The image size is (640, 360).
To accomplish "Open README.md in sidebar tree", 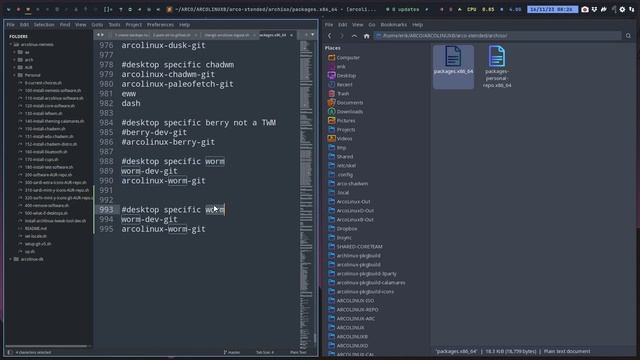I will click(36, 229).
